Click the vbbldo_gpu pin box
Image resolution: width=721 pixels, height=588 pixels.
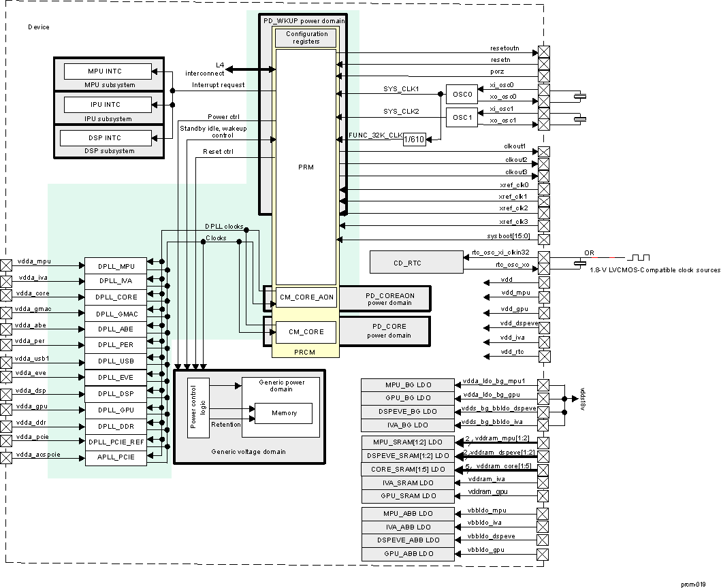[543, 553]
